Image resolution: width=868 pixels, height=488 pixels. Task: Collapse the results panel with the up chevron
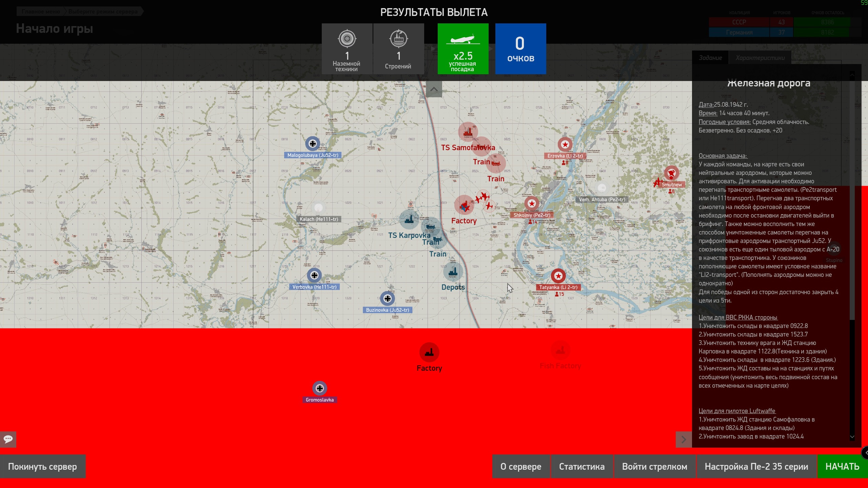click(x=434, y=89)
